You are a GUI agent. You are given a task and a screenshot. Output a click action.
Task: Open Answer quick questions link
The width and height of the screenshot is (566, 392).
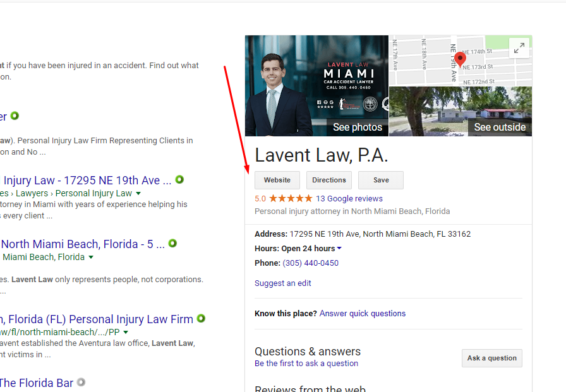pyautogui.click(x=363, y=314)
